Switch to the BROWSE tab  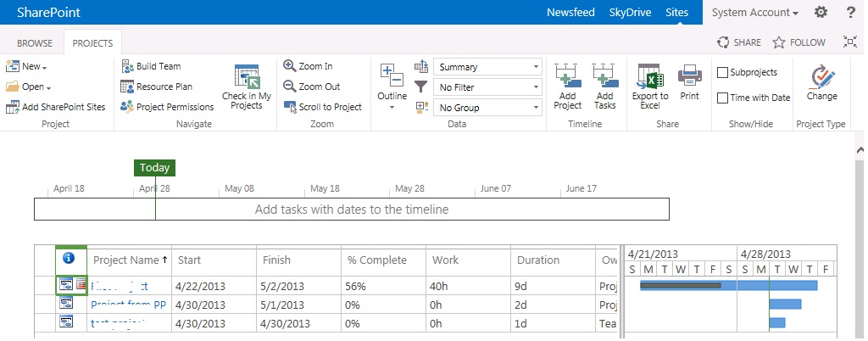(35, 42)
